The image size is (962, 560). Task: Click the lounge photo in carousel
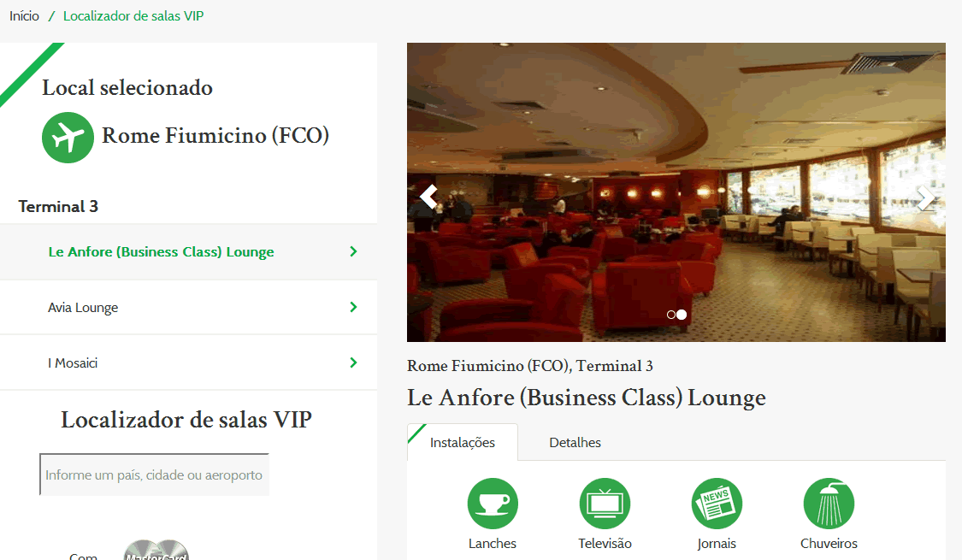click(676, 192)
